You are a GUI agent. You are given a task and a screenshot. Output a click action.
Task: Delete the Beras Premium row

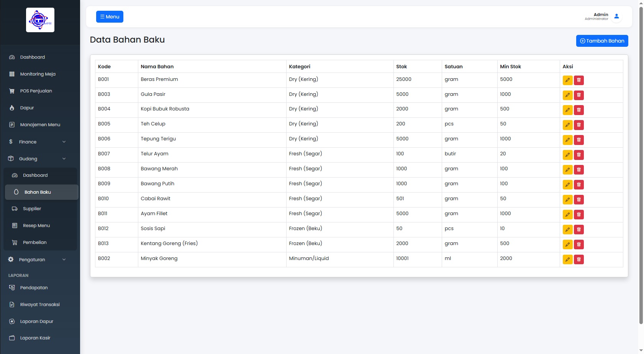(x=579, y=80)
